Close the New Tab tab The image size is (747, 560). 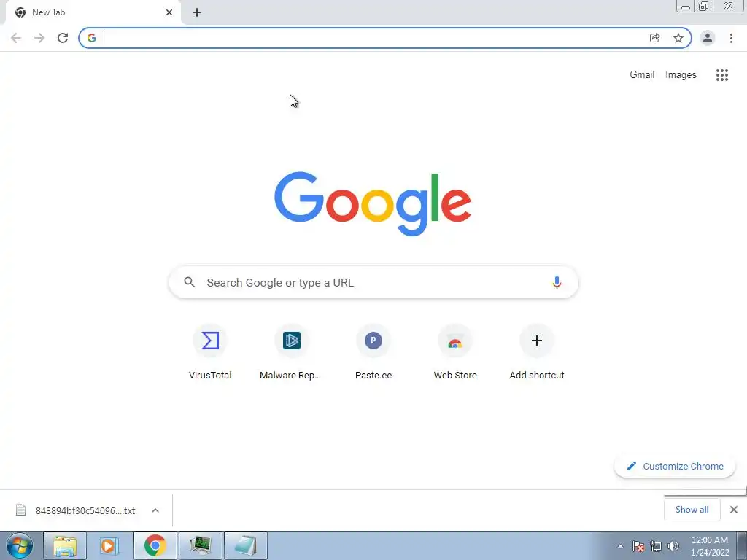pyautogui.click(x=169, y=12)
